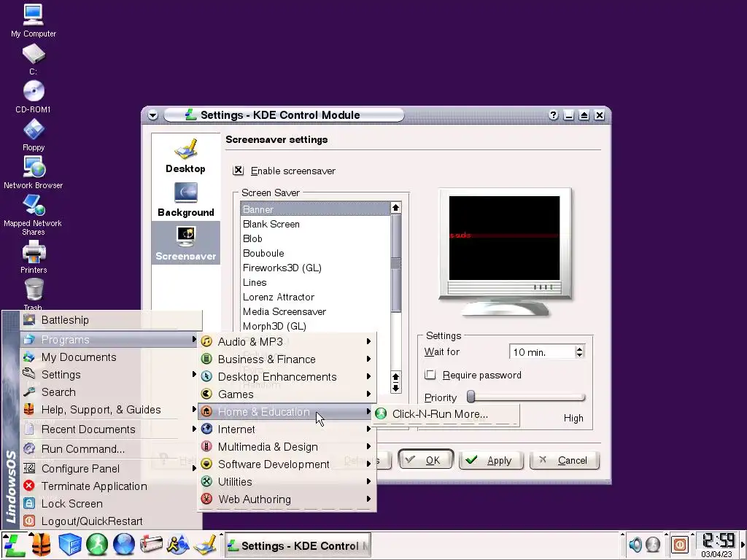Open Multimedia & Design programs category
747x560 pixels.
[287, 447]
